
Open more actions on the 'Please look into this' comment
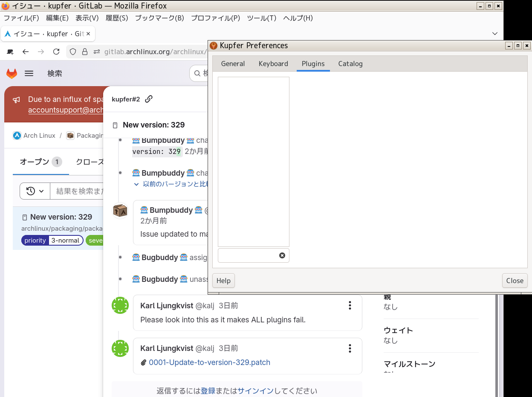click(350, 305)
